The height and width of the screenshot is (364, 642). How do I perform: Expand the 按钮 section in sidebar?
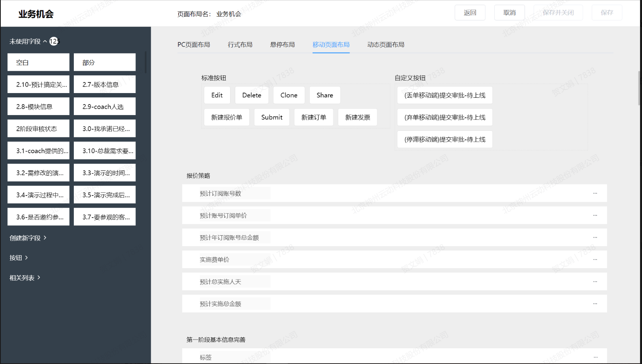point(18,258)
